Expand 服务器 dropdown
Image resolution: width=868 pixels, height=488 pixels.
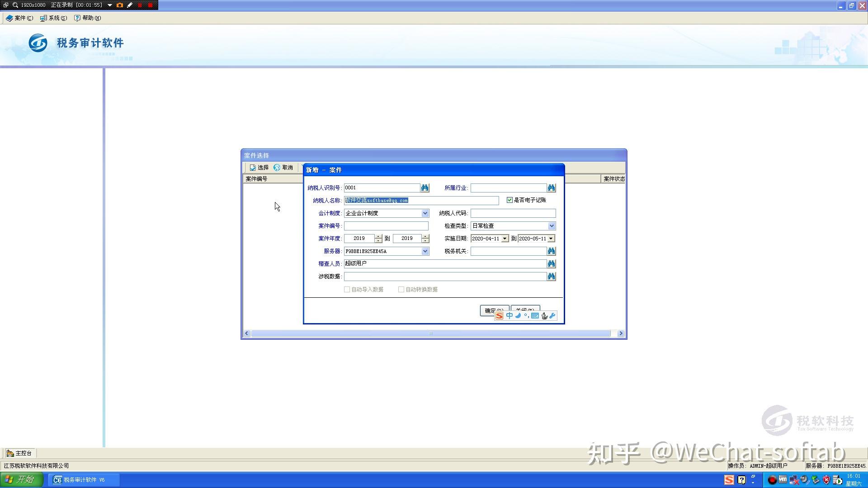425,251
